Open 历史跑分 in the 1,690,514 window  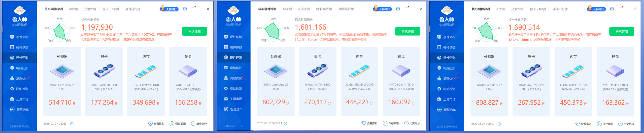(626, 124)
